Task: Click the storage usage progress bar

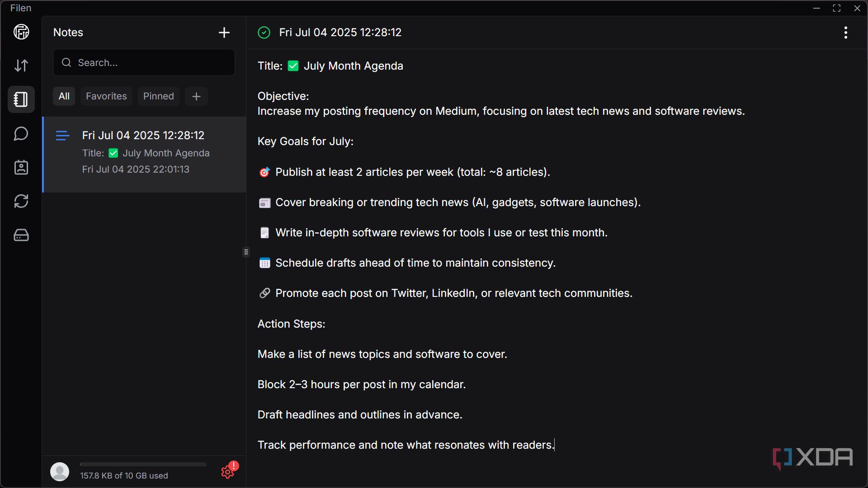Action: [143, 464]
